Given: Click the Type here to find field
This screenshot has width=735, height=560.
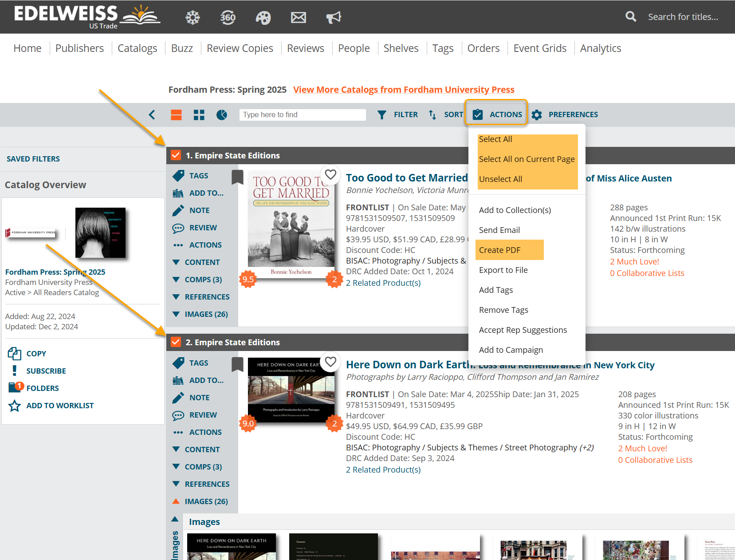Looking at the screenshot, I should pos(303,114).
